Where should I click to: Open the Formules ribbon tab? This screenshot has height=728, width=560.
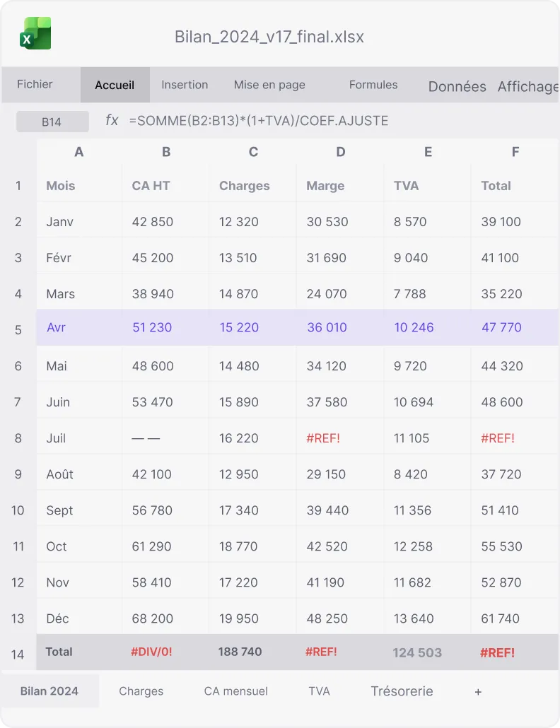(373, 85)
